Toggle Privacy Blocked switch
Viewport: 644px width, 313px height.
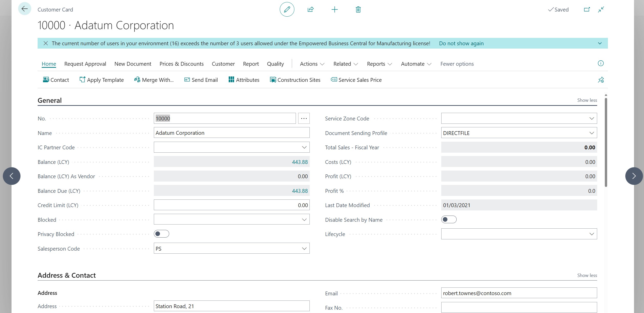161,234
